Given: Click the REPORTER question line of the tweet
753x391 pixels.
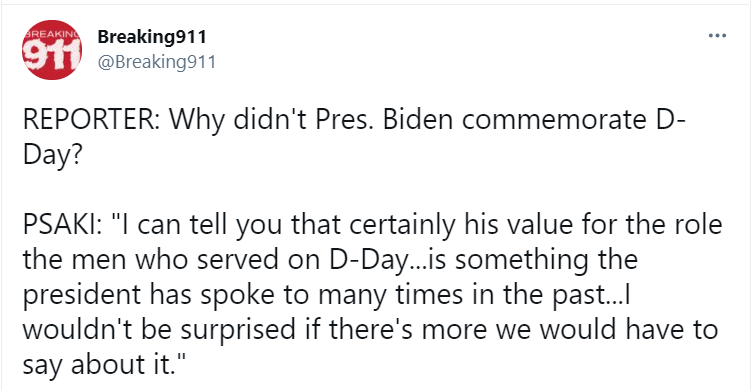Looking at the screenshot, I should click(354, 137).
